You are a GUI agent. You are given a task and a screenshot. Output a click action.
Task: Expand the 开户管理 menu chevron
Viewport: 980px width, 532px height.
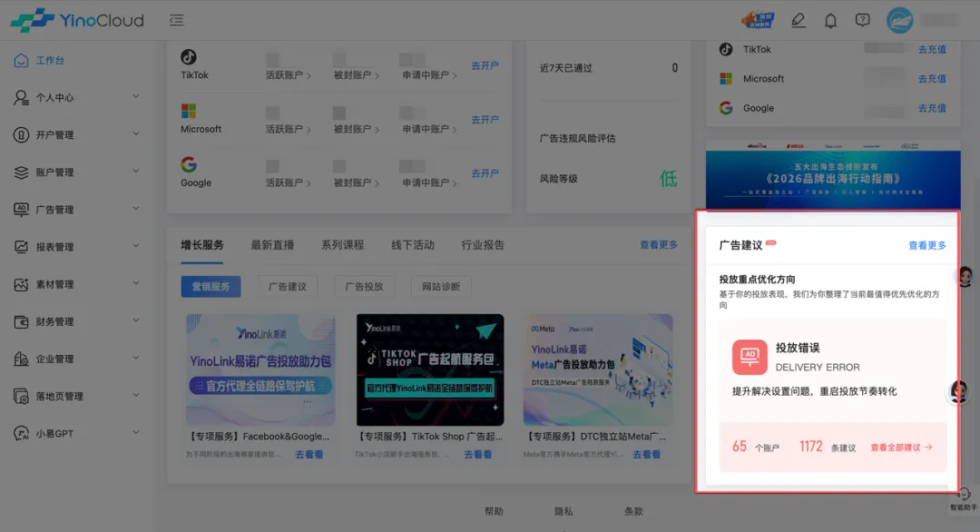pyautogui.click(x=135, y=133)
